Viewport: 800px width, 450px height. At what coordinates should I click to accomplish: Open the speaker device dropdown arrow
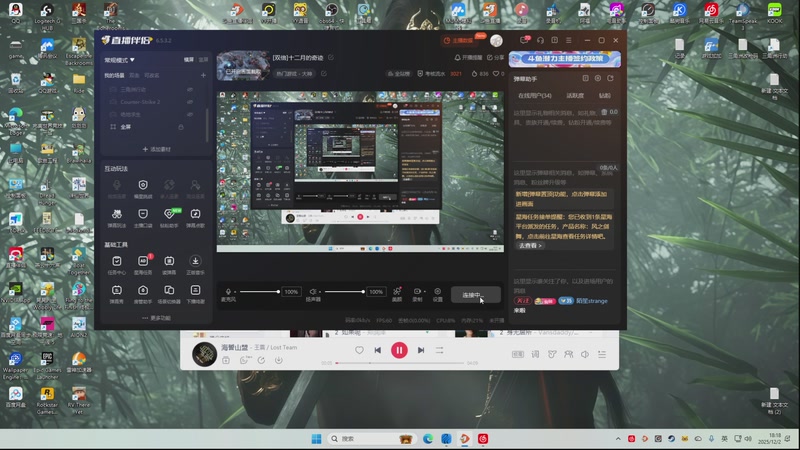click(x=320, y=292)
